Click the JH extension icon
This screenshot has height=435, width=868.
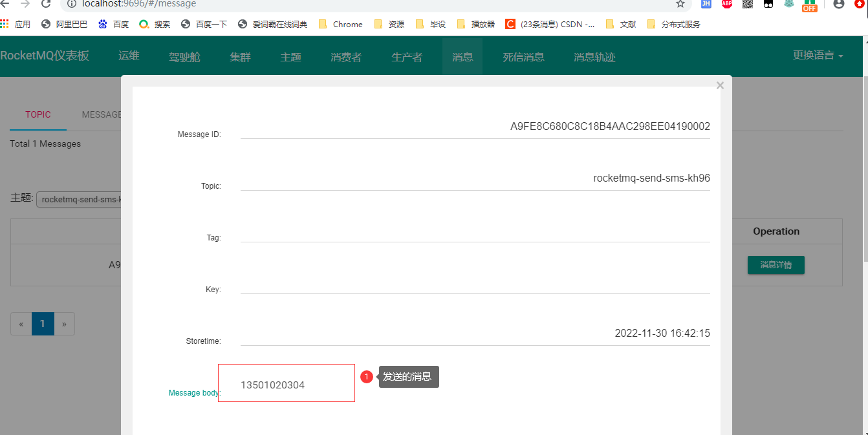[x=706, y=4]
